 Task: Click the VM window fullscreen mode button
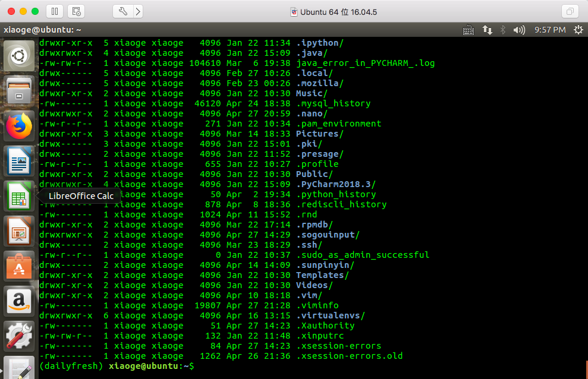(570, 12)
